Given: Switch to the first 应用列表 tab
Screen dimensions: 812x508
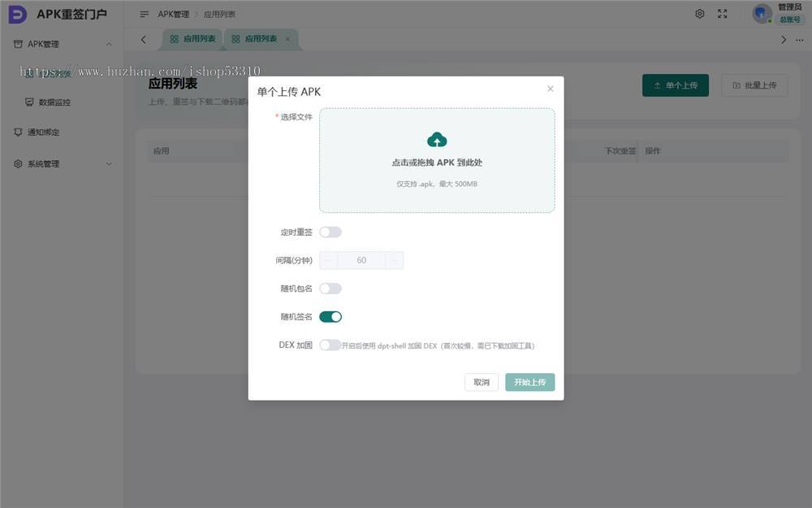Looking at the screenshot, I should (192, 39).
